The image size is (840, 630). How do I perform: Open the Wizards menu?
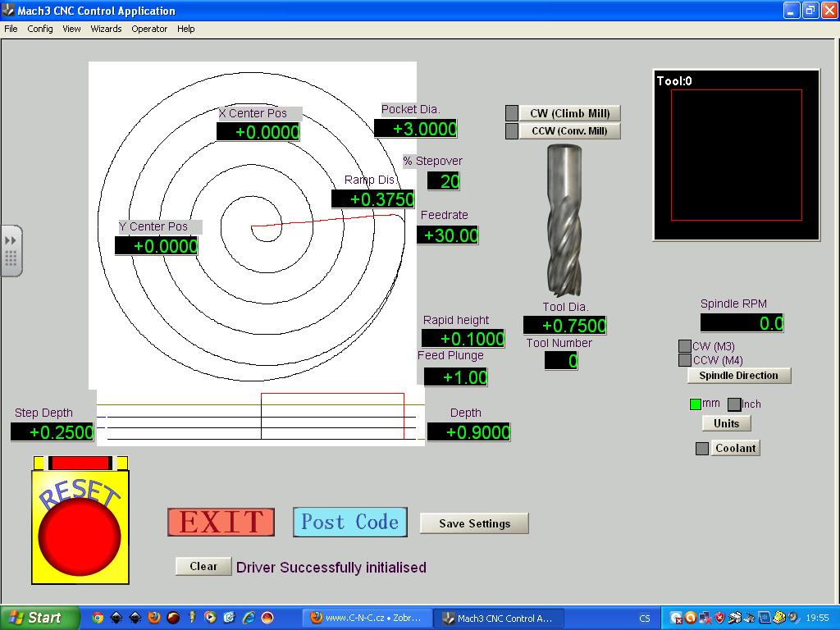(x=106, y=29)
